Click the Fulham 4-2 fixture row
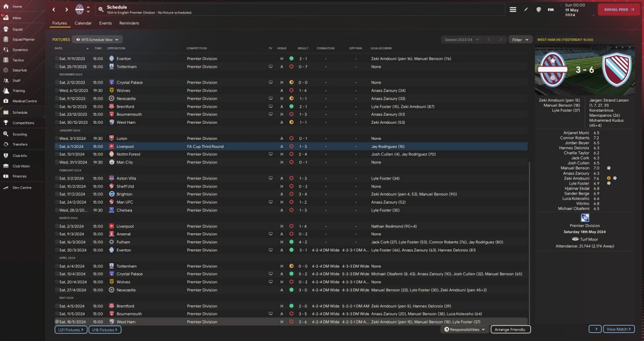 (x=291, y=242)
